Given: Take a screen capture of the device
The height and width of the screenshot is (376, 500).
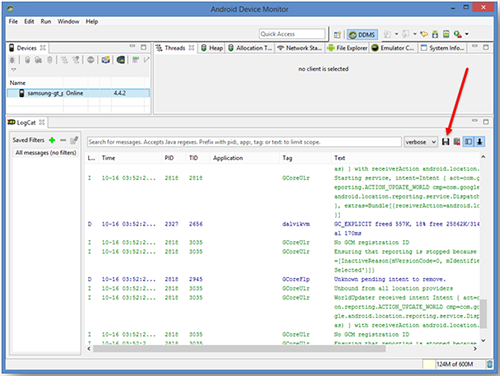Looking at the screenshot, I should tap(106, 60).
